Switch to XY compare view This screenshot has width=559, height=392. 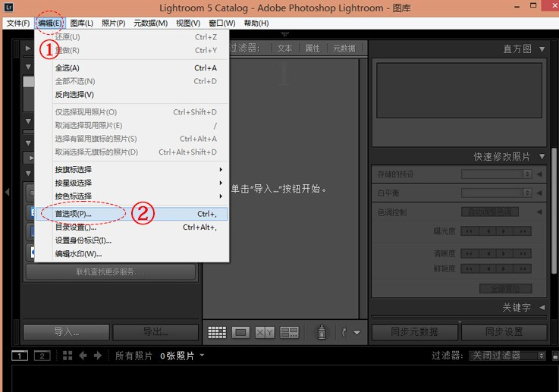265,333
